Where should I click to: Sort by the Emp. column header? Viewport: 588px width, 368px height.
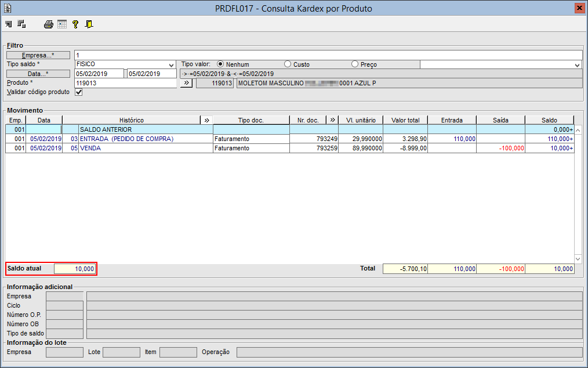coord(16,120)
